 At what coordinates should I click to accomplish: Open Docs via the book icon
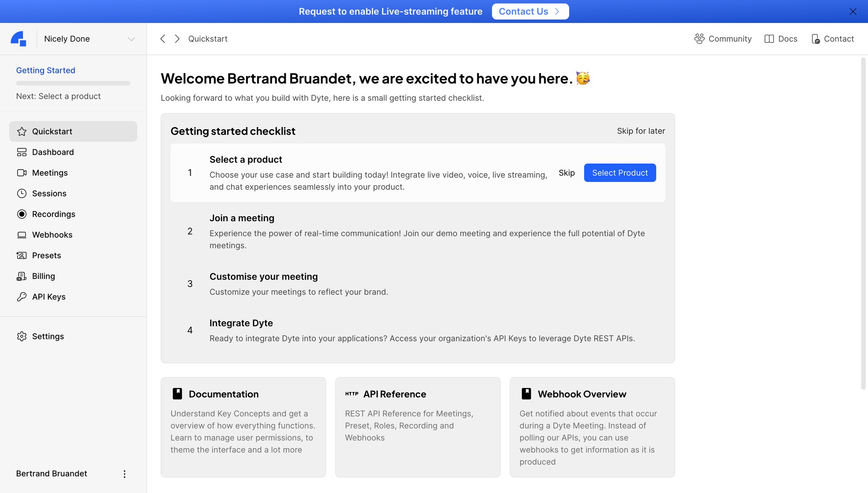pyautogui.click(x=769, y=39)
